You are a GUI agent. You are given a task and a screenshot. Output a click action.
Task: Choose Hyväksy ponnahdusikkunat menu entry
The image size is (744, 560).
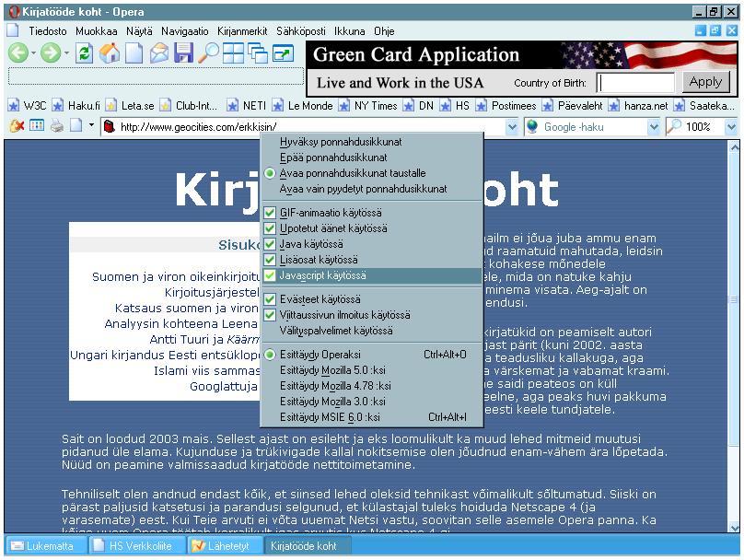372,142
